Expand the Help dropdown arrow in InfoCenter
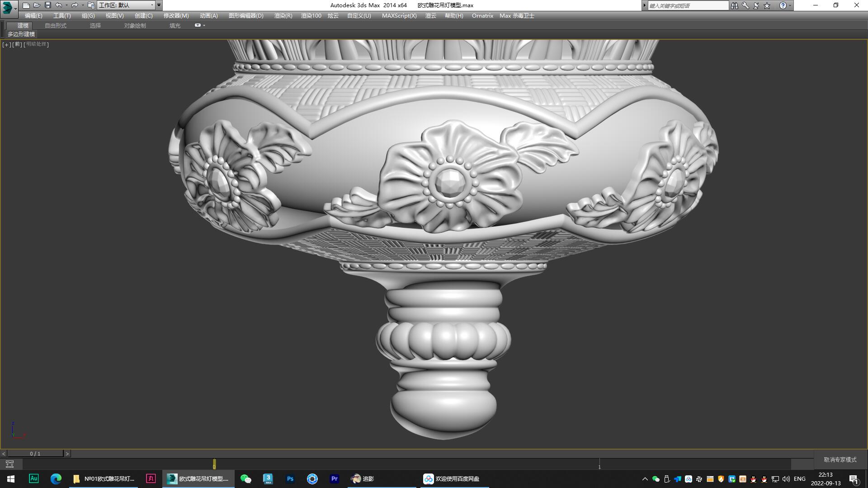 coord(789,5)
